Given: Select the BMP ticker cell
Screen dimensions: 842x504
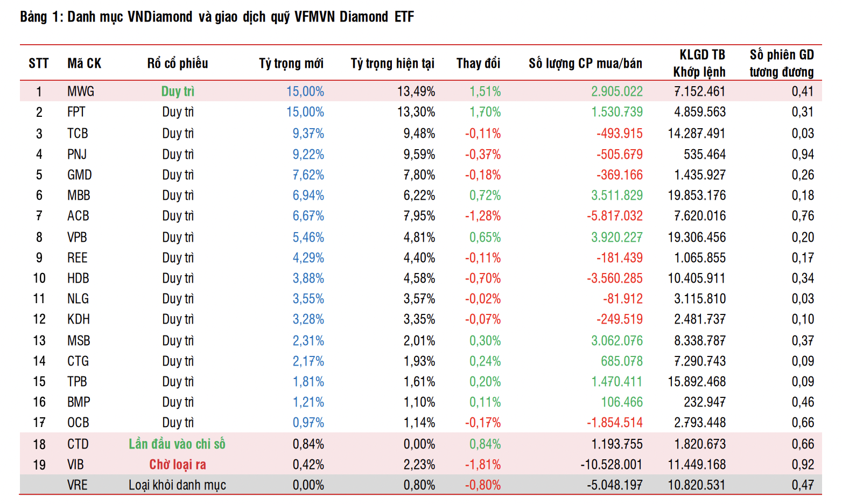Looking at the screenshot, I should click(79, 402).
